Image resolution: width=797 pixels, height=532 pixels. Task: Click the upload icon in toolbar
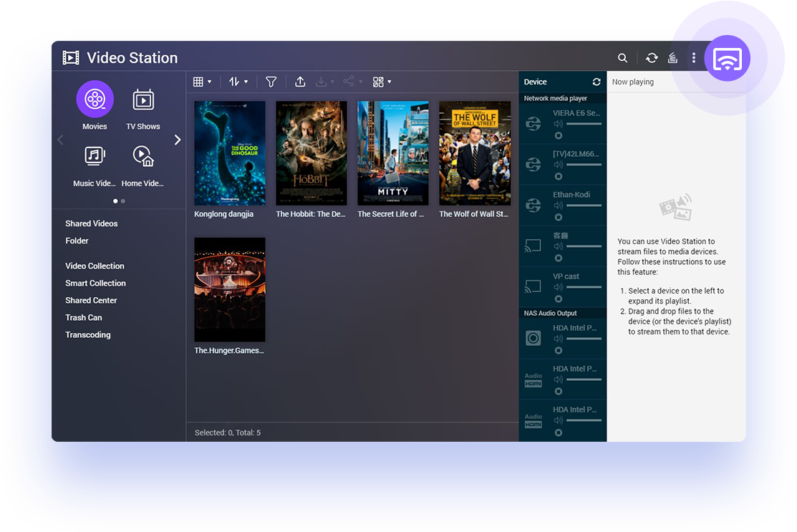point(300,82)
